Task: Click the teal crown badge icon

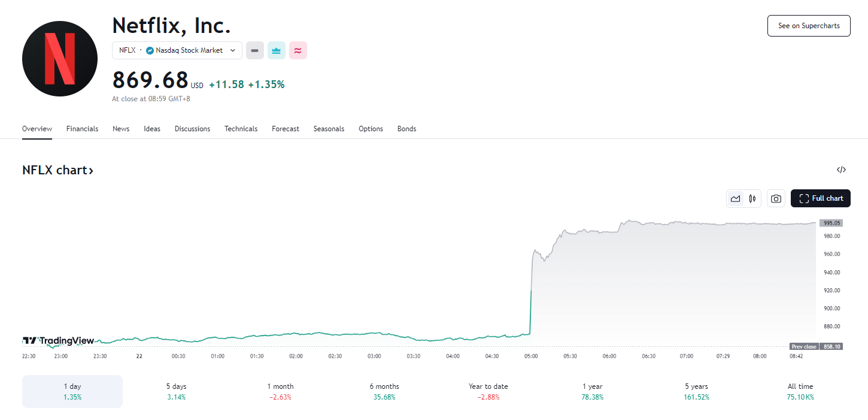Action: pyautogui.click(x=276, y=51)
